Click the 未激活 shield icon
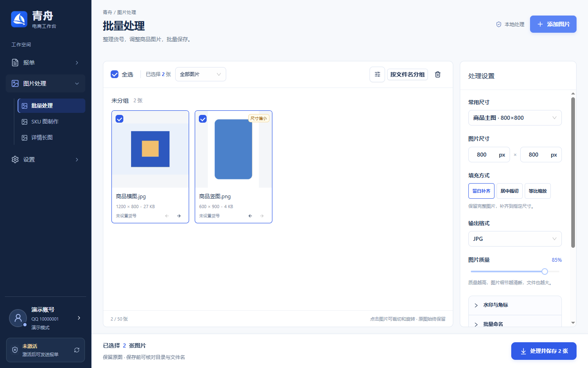The height and width of the screenshot is (368, 588). (15, 350)
